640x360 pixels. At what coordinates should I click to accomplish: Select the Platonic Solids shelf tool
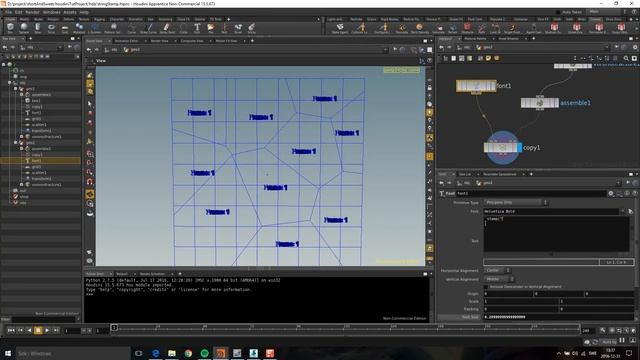[x=113, y=28]
